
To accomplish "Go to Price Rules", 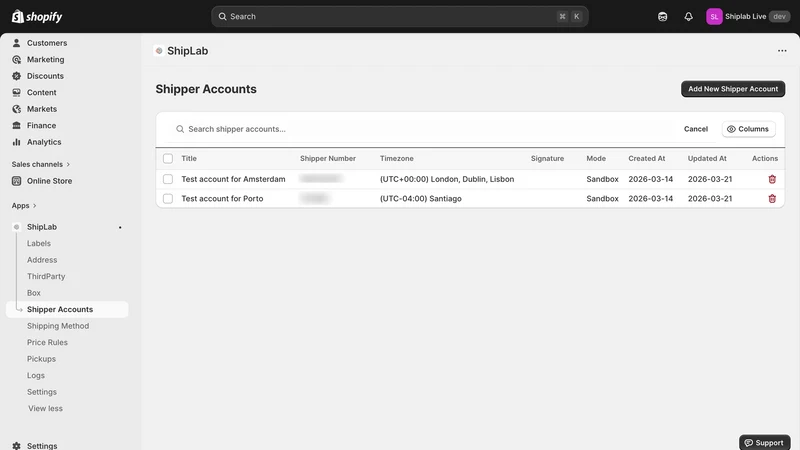I will (x=47, y=342).
